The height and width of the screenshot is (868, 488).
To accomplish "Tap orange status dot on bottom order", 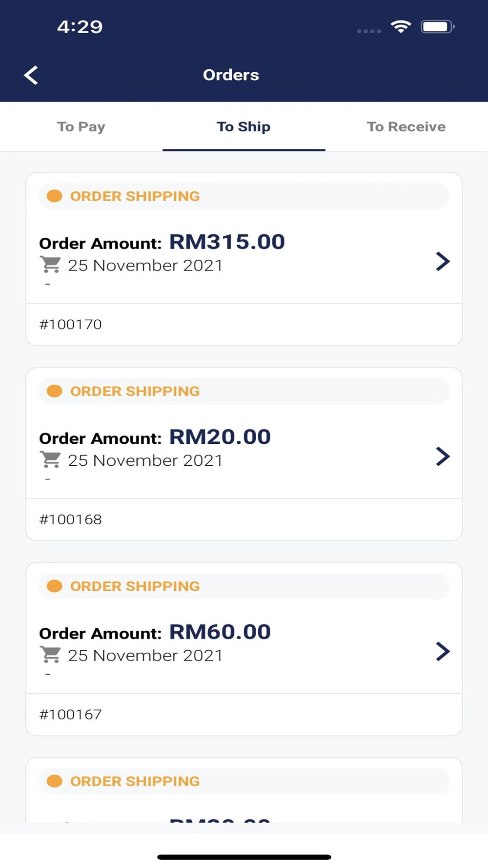I will 54,781.
